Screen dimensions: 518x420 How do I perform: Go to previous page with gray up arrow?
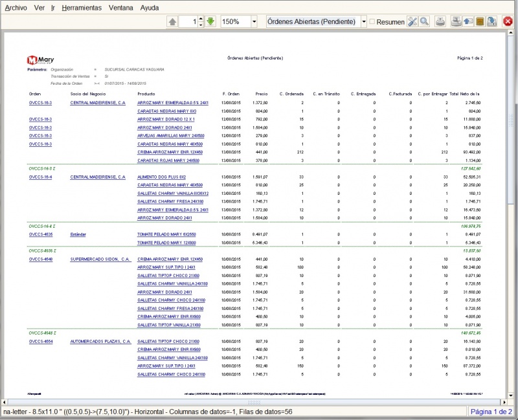point(172,22)
